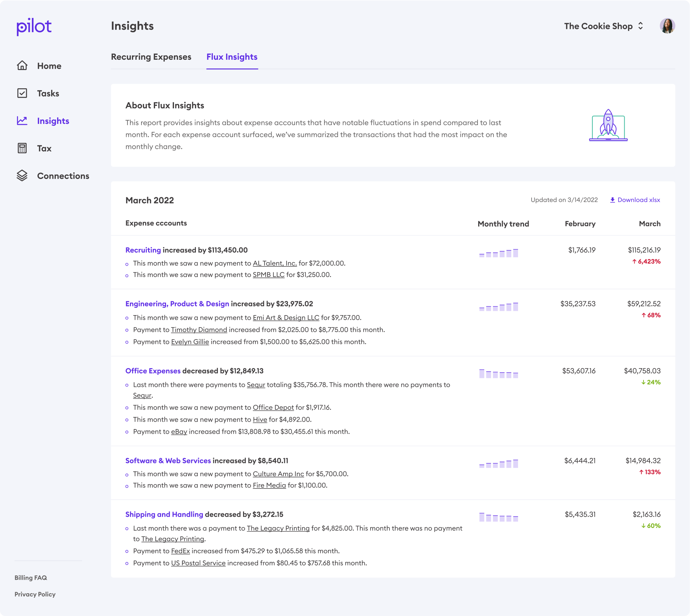The width and height of the screenshot is (690, 616).
Task: Open Tasks in the sidebar
Action: pos(48,93)
